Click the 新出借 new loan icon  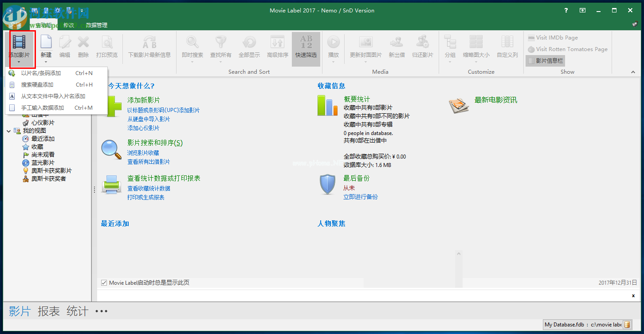397,42
